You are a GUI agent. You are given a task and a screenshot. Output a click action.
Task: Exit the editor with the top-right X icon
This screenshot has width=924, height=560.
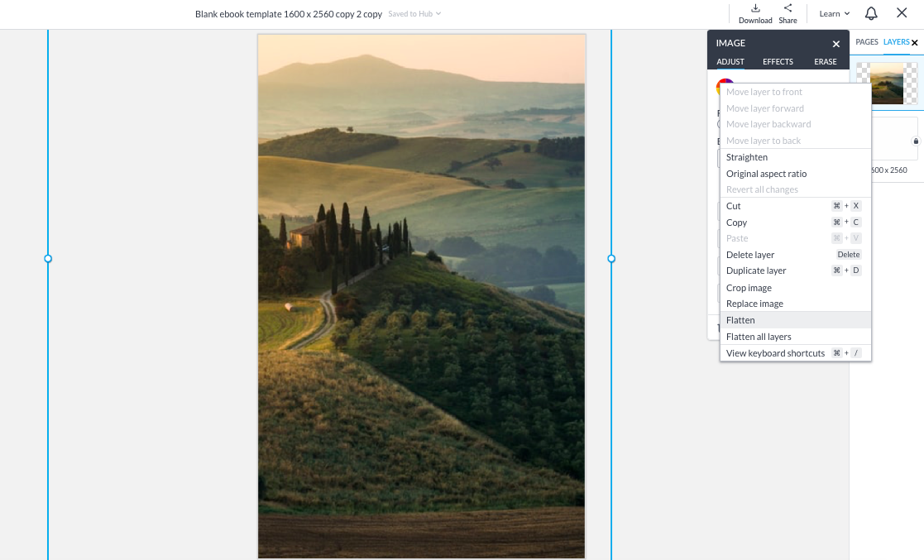[x=901, y=13]
